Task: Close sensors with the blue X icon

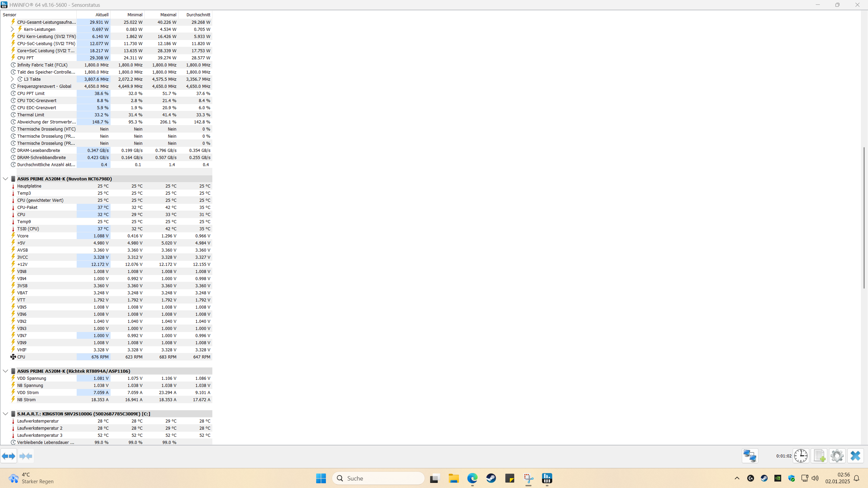Action: pyautogui.click(x=855, y=456)
